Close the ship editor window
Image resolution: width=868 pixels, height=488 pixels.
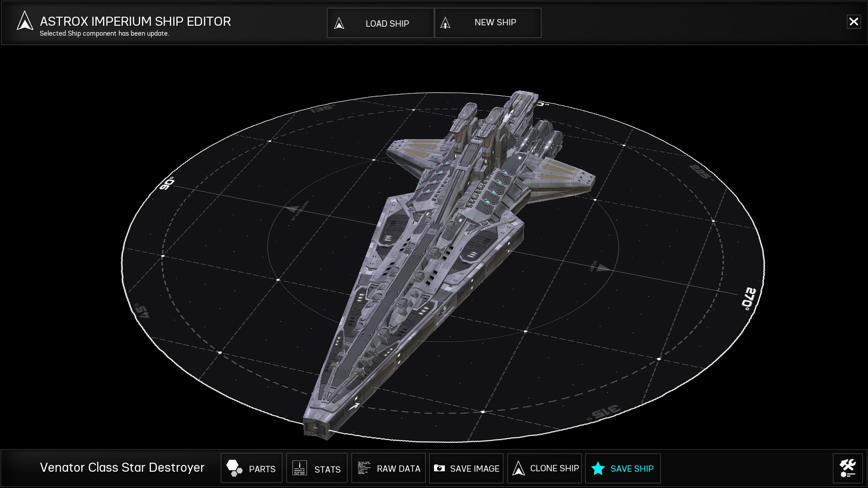pos(854,22)
